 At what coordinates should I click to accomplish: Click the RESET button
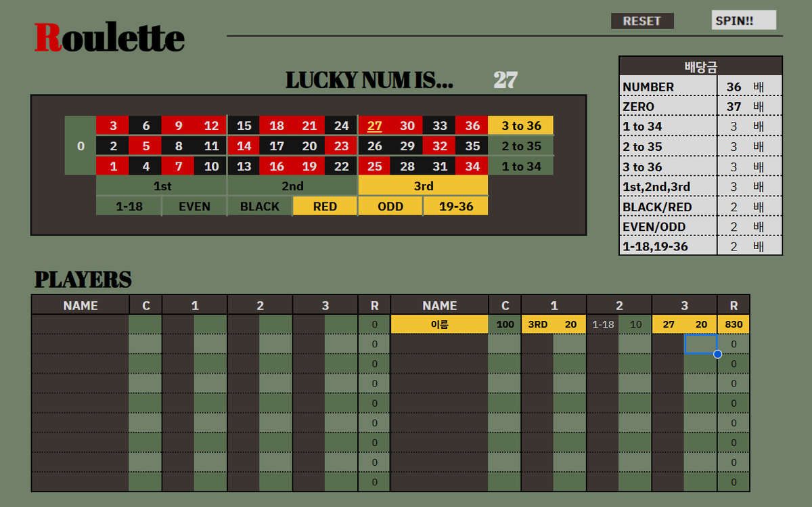point(642,21)
